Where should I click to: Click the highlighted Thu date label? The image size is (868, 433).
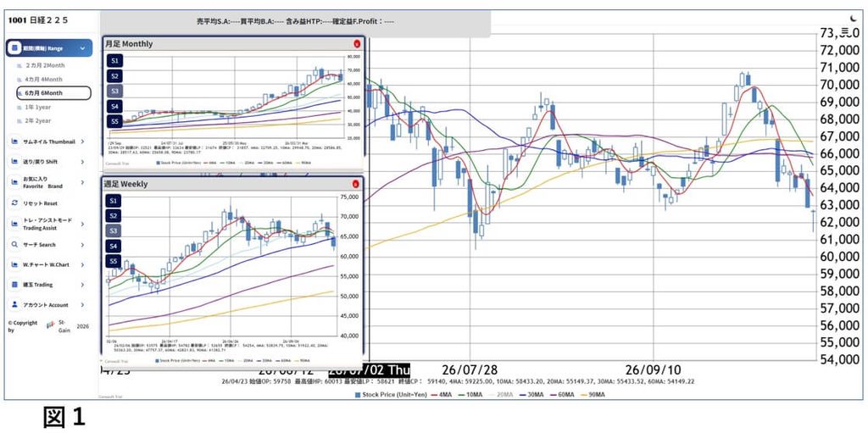[370, 370]
